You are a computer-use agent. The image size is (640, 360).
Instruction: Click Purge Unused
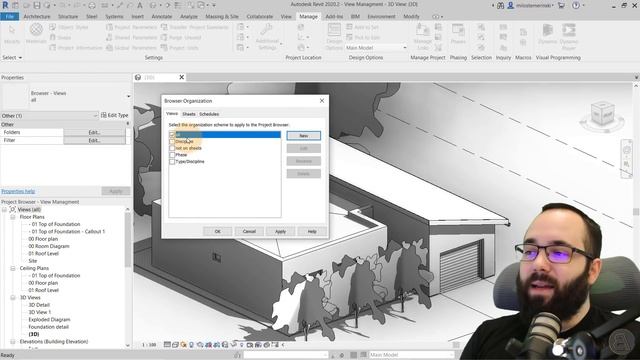click(181, 37)
